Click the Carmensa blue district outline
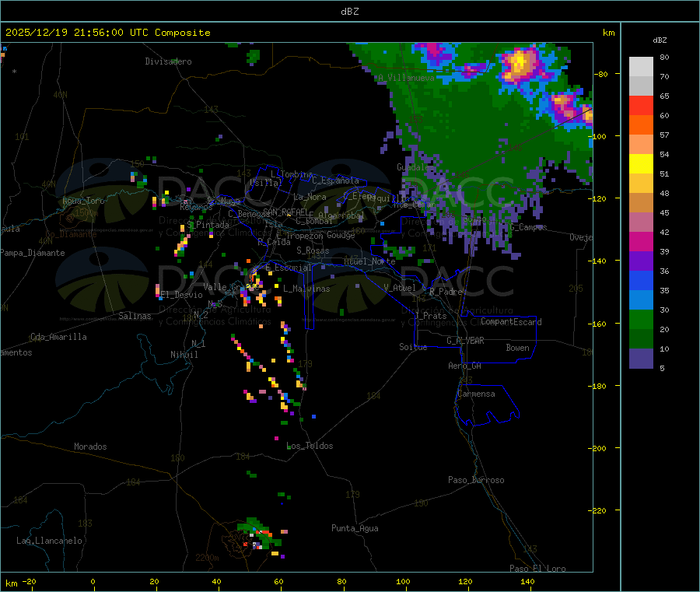This screenshot has width=700, height=592. (487, 404)
